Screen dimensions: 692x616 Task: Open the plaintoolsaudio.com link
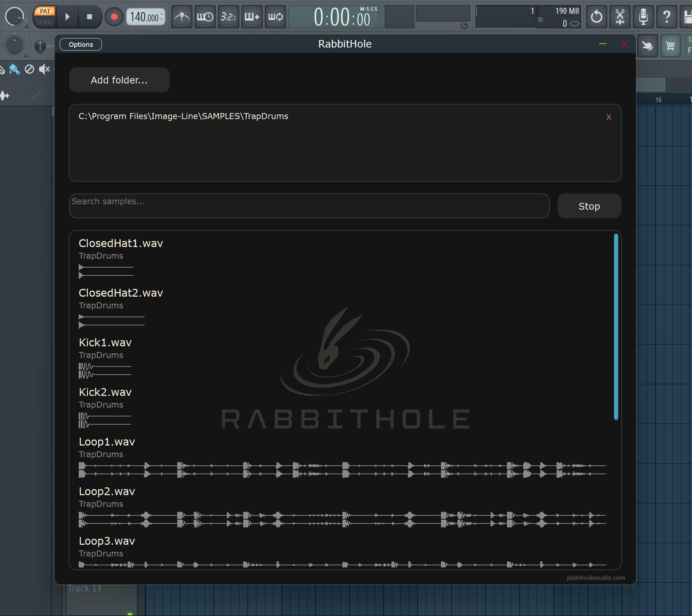(596, 578)
